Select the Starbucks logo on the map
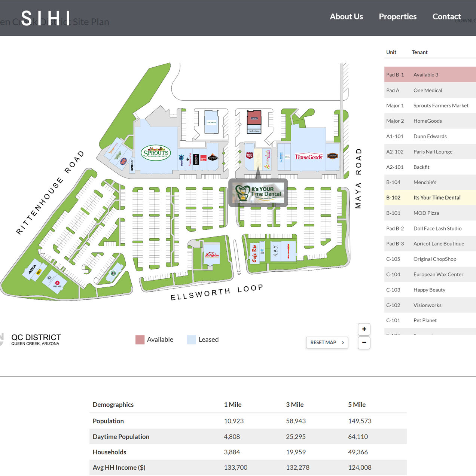 (x=113, y=273)
